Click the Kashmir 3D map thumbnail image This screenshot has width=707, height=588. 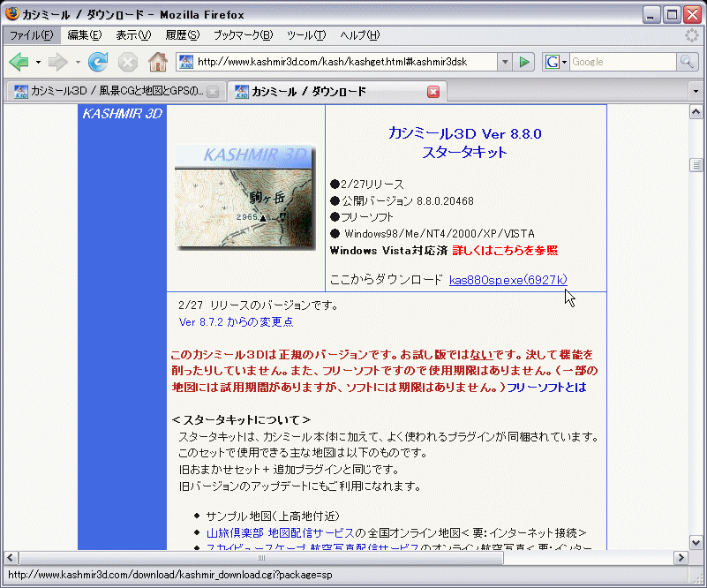coord(245,198)
